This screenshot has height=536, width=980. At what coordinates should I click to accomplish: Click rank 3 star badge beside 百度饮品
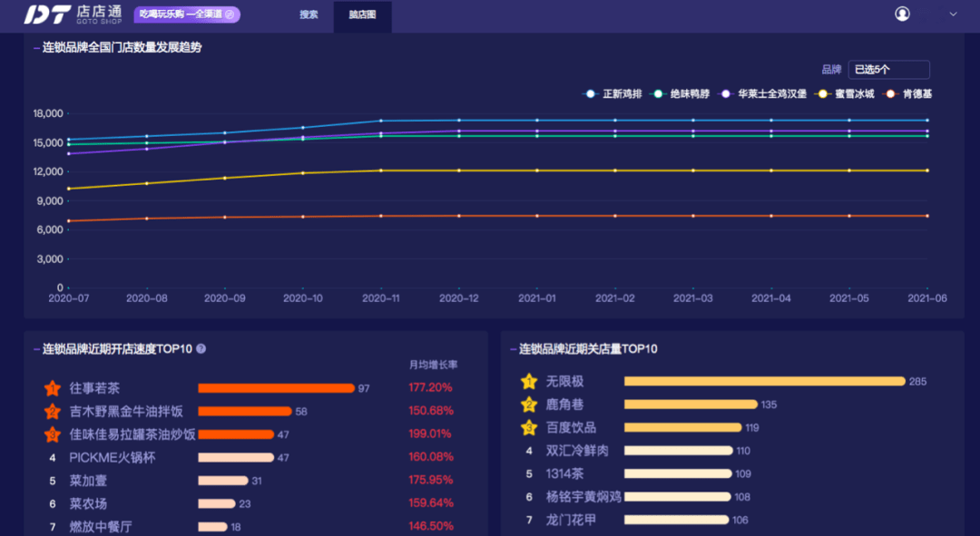[529, 427]
